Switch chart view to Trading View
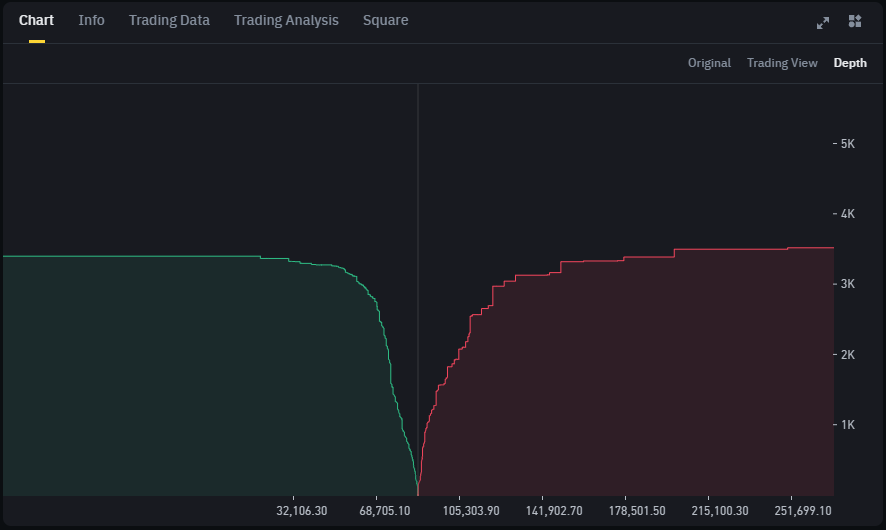The width and height of the screenshot is (886, 530). (782, 63)
